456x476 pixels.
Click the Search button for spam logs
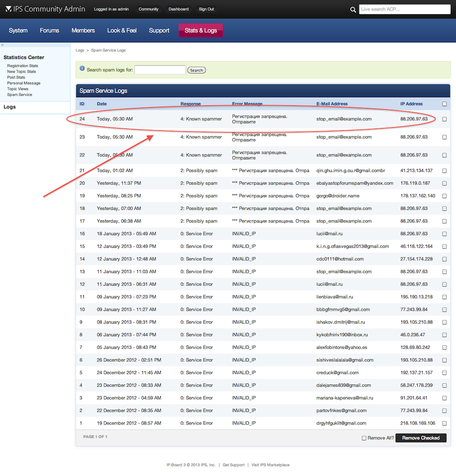196,70
